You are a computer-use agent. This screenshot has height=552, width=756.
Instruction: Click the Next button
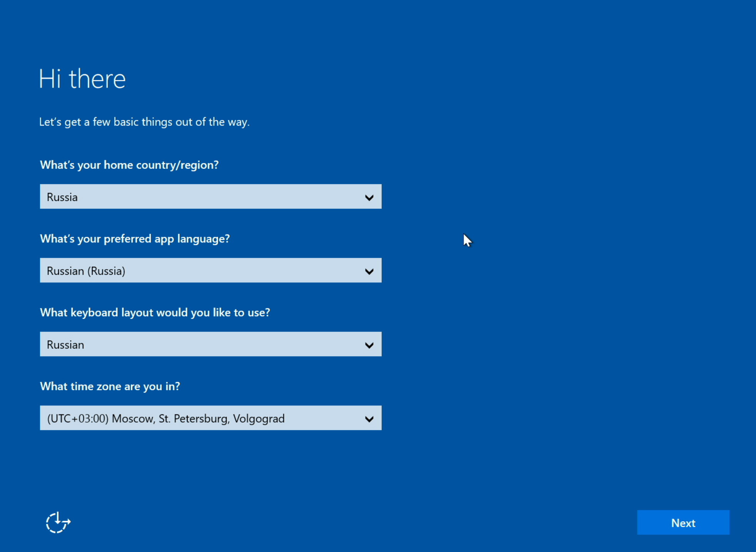683,522
